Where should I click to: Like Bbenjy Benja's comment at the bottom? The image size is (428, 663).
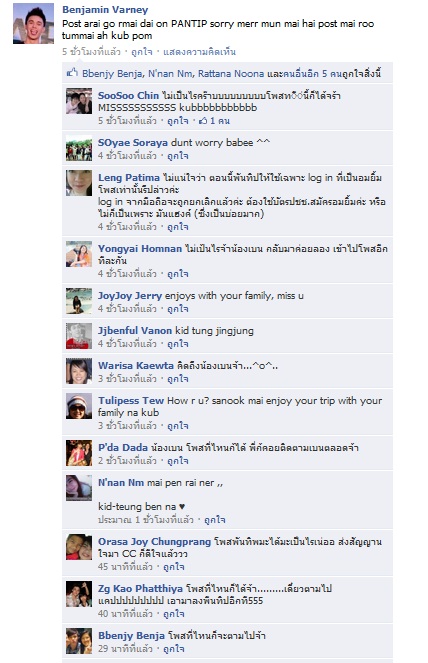click(173, 649)
